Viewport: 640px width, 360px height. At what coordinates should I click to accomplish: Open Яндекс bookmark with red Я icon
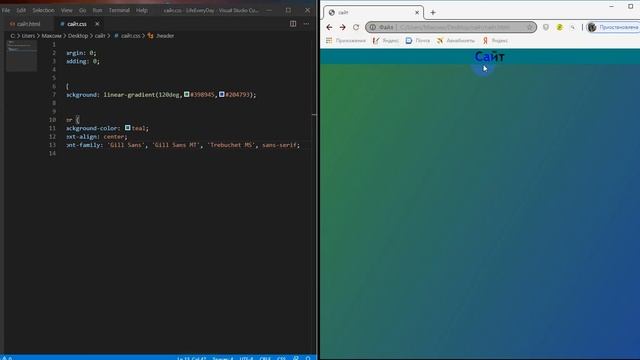495,41
